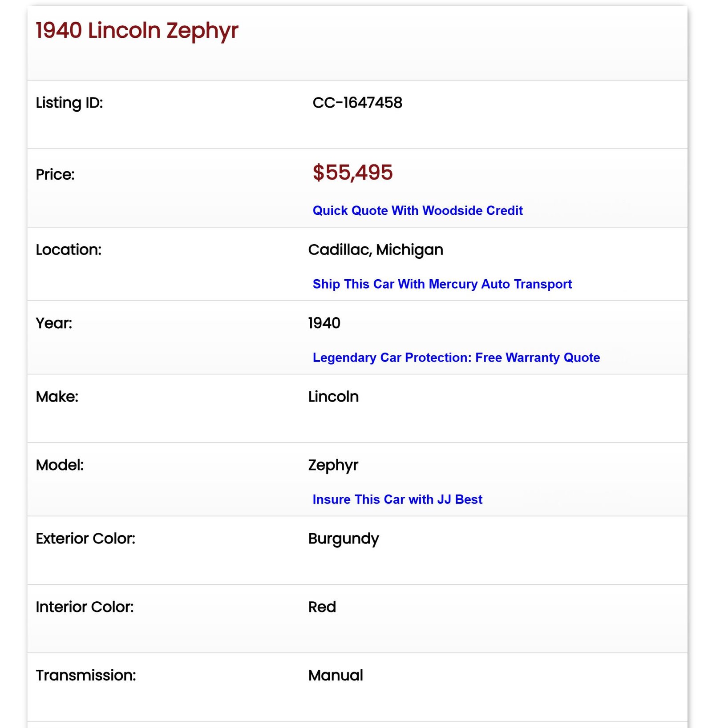Click the $55,495 price value
The height and width of the screenshot is (728, 712).
point(352,173)
